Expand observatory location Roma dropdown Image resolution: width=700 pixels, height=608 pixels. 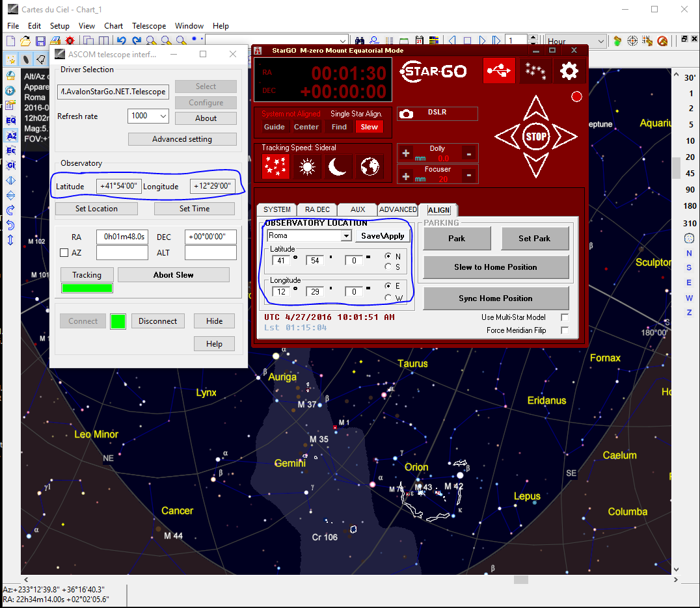346,235
